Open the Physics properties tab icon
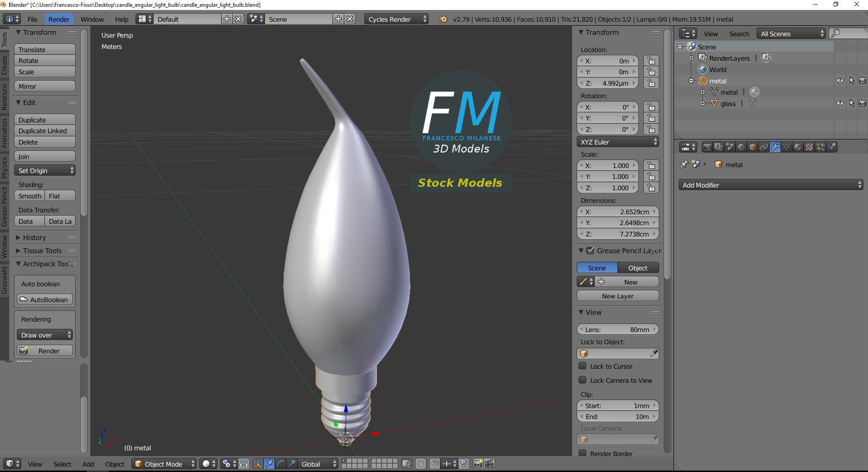 point(832,147)
